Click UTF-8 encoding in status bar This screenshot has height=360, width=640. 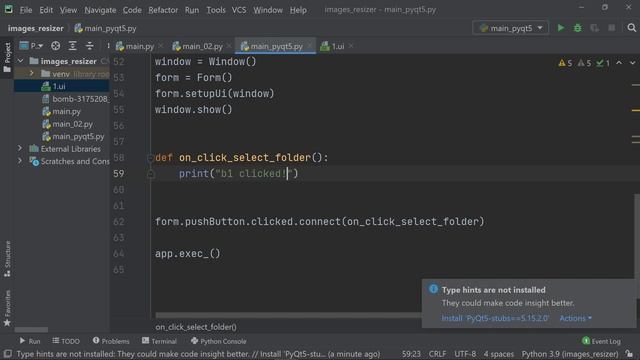pos(465,353)
